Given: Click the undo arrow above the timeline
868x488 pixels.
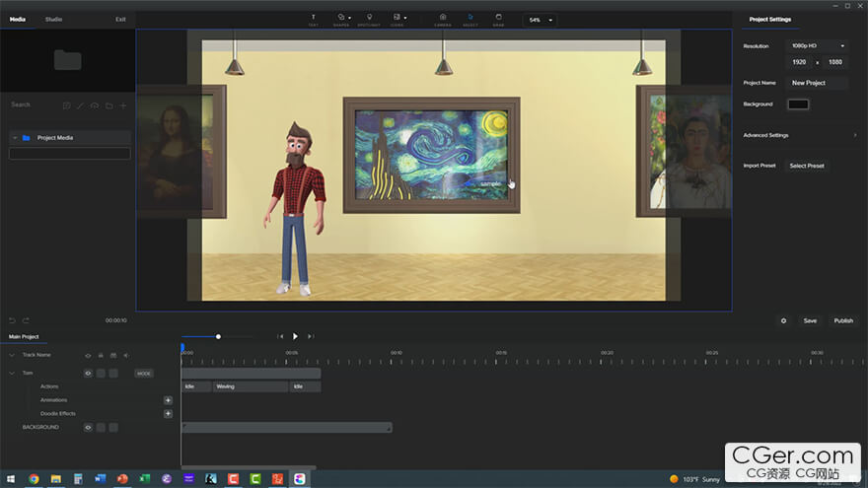Looking at the screenshot, I should pos(12,320).
